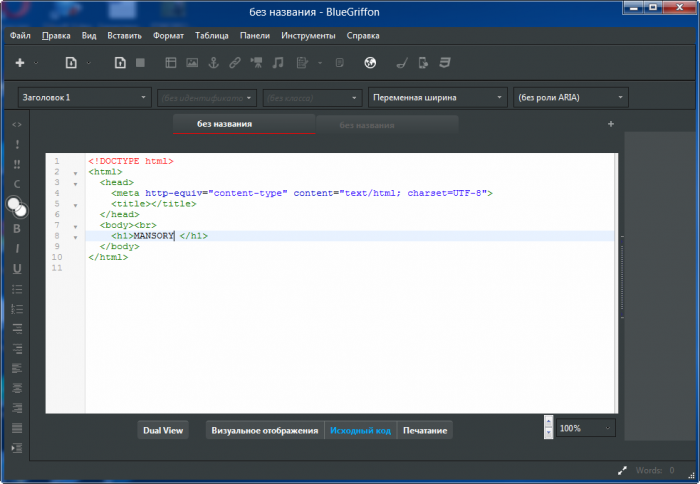
Task: Click the insert video camera icon
Action: (x=257, y=63)
